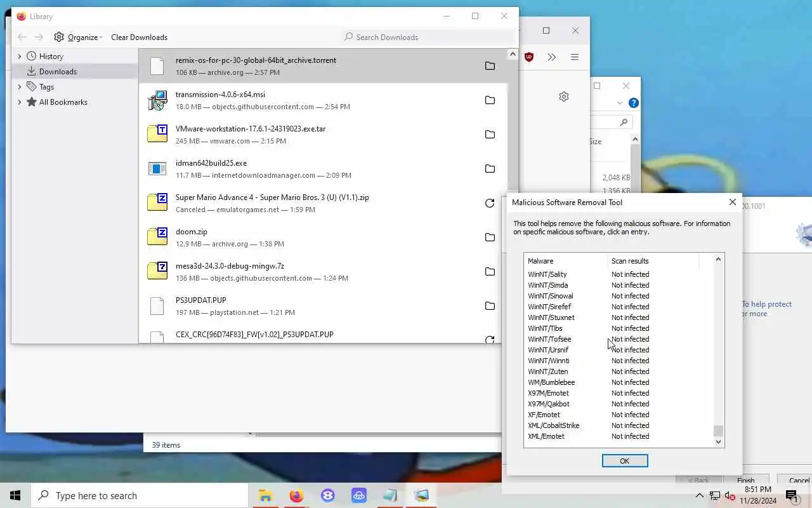The width and height of the screenshot is (812, 508).
Task: Open Firefox hamburger application menu
Action: click(x=575, y=57)
